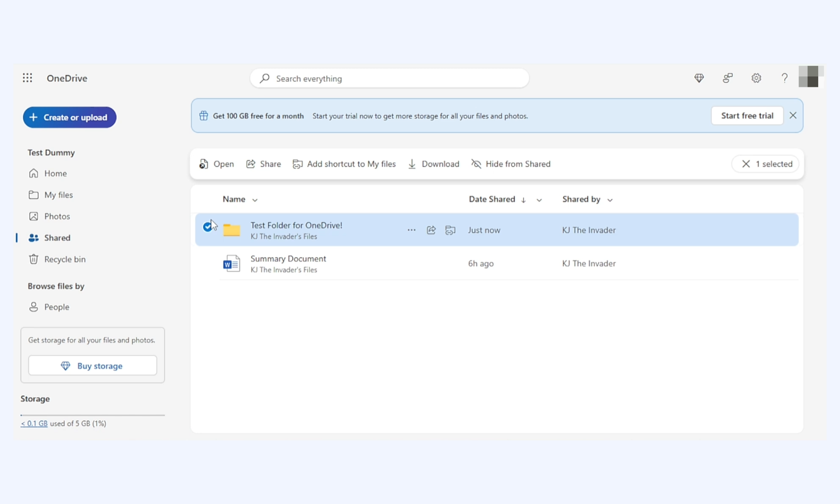Open the settings gear icon

point(756,78)
